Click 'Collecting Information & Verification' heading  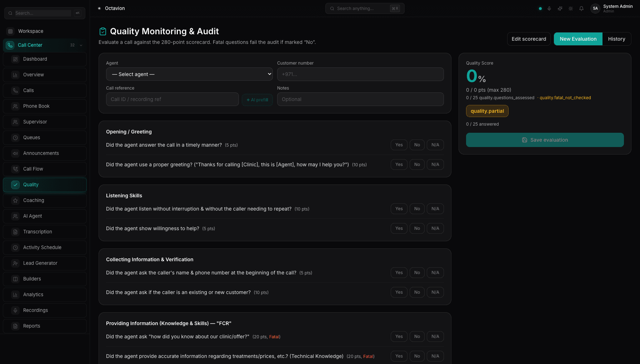150,259
